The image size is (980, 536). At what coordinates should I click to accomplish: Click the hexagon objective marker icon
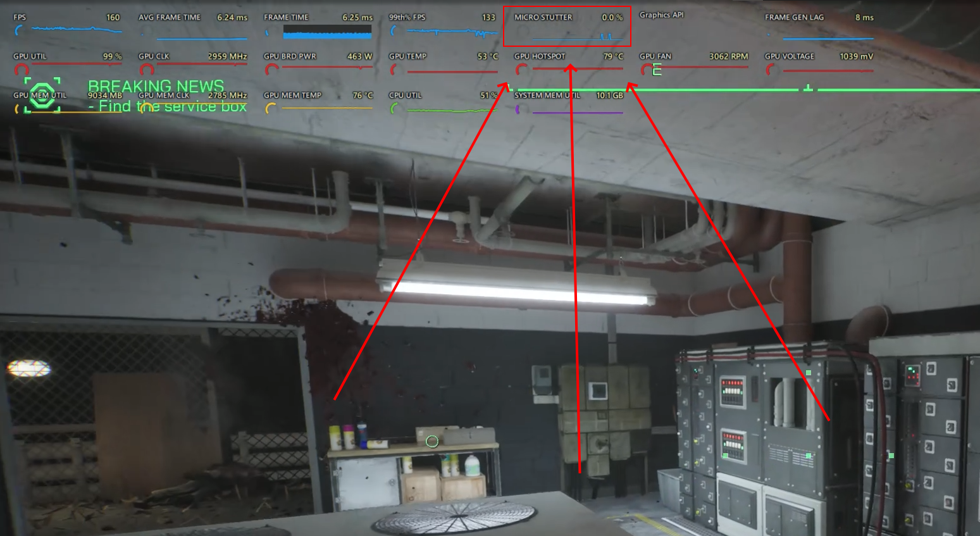42,95
